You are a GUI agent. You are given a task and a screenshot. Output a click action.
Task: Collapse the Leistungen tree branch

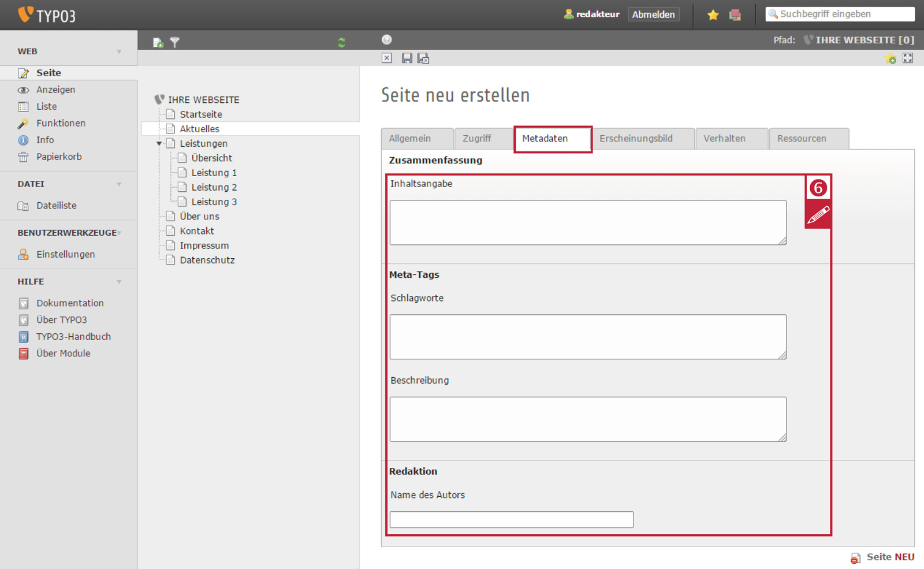(x=159, y=144)
